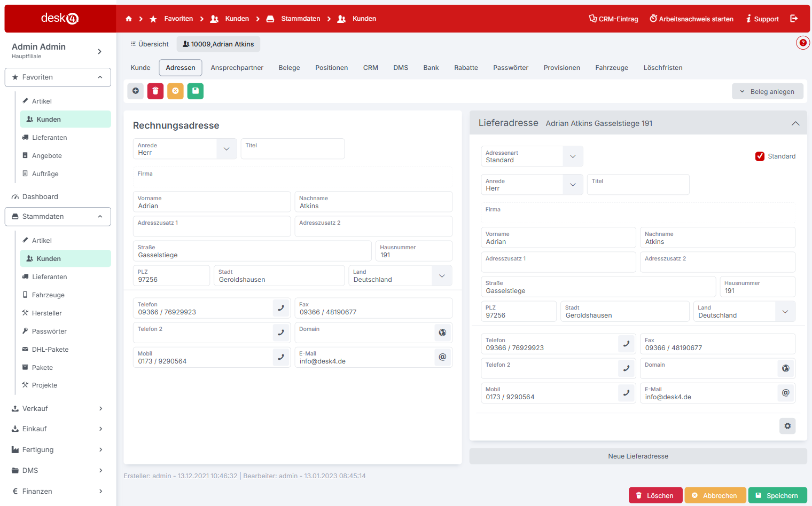Click the Neue Lieferadresse button

[638, 456]
